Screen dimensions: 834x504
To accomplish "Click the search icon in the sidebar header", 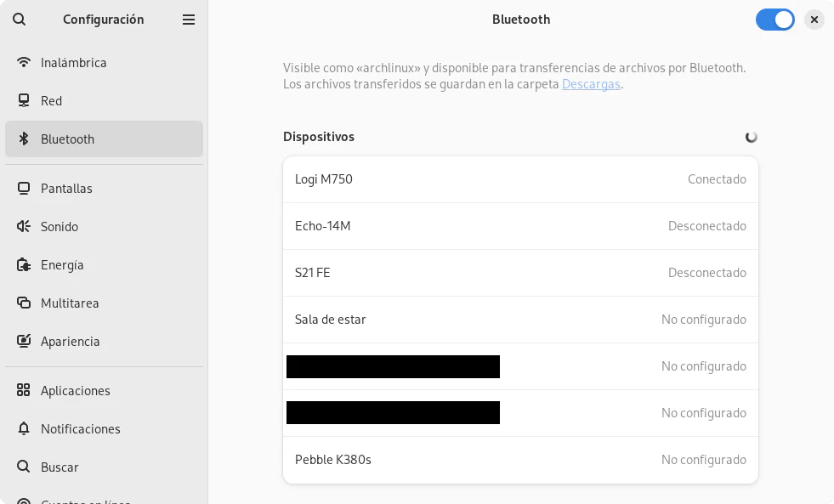I will [20, 20].
